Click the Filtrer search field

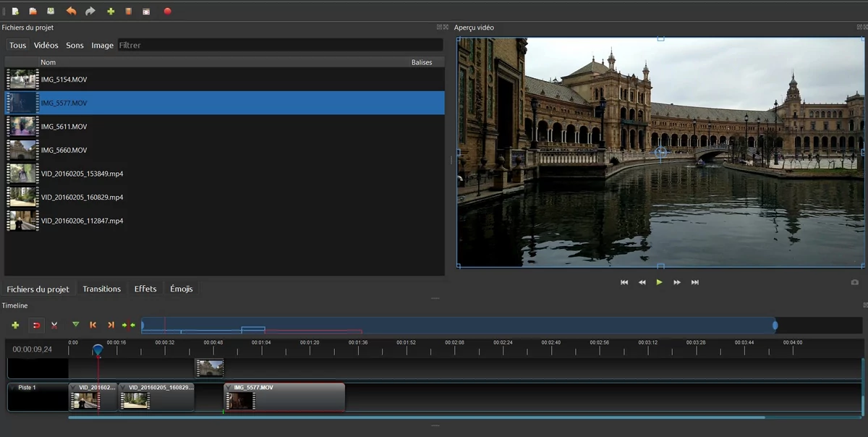[x=281, y=45]
